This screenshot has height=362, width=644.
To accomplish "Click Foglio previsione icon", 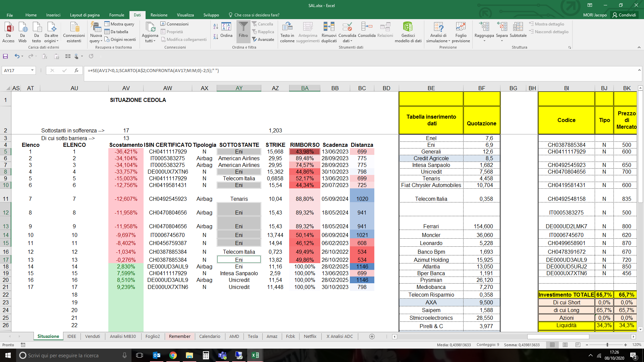I will click(461, 27).
